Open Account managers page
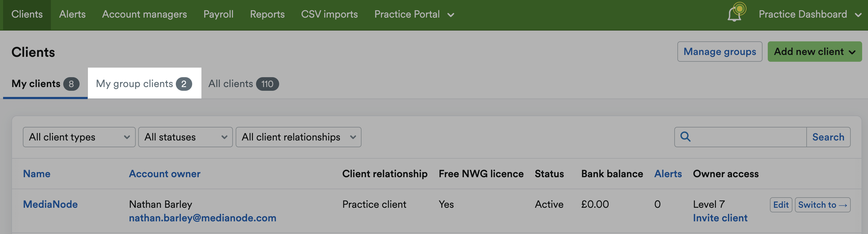The image size is (868, 234). pyautogui.click(x=144, y=14)
